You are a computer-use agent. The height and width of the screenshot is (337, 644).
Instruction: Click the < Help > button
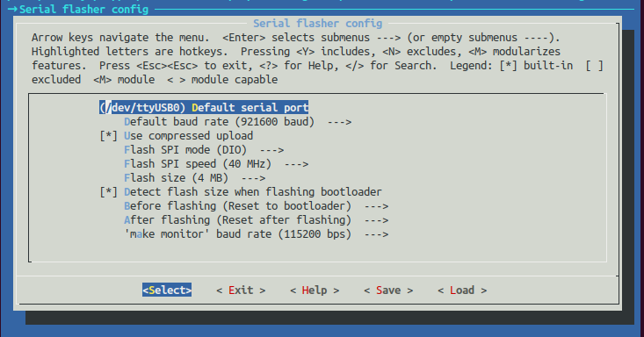pos(315,290)
